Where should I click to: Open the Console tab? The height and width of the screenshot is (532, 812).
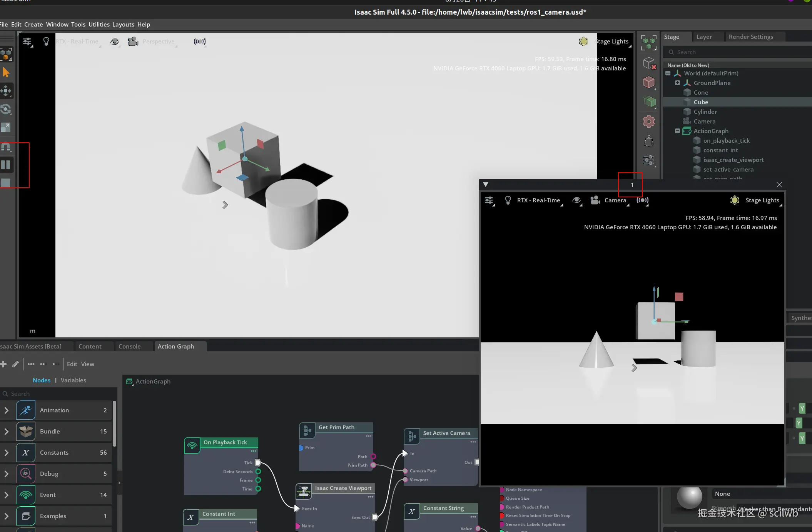[129, 346]
